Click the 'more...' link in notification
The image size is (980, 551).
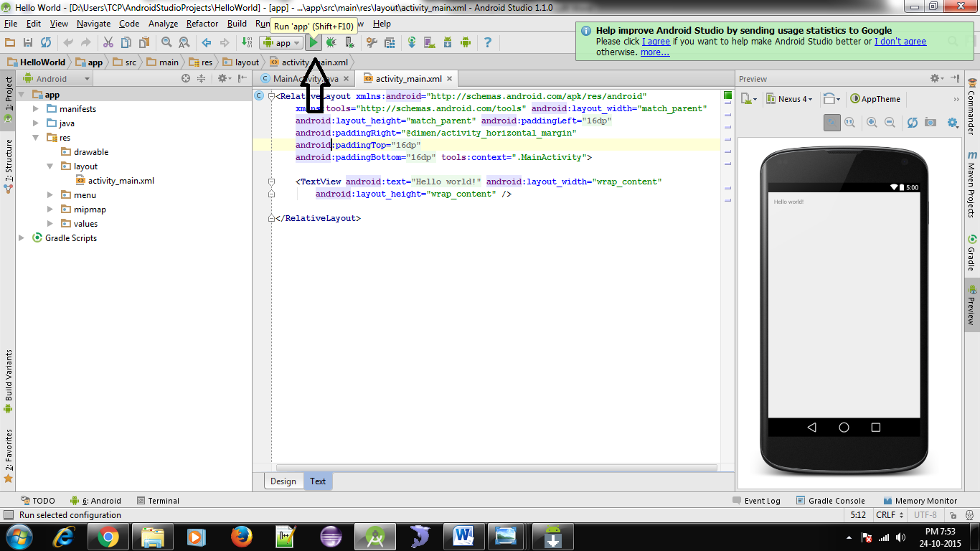point(655,52)
